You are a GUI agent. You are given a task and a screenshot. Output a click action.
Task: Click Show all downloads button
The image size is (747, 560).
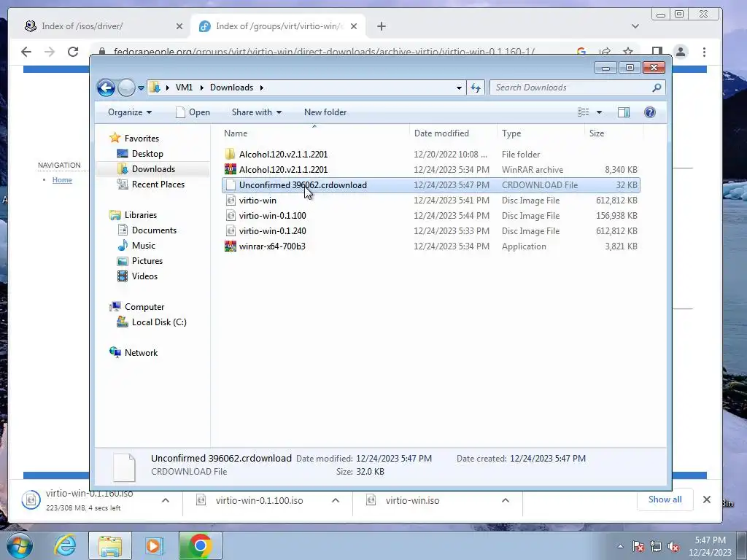click(665, 499)
